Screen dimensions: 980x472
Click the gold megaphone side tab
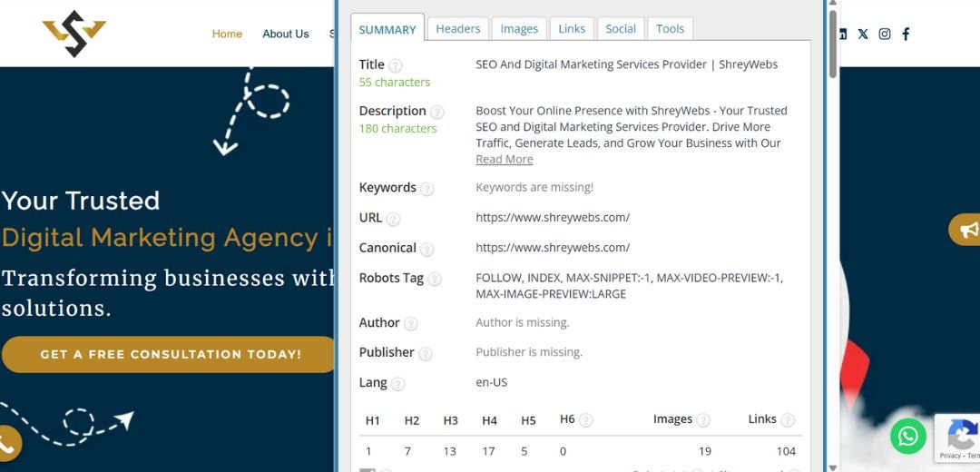965,230
